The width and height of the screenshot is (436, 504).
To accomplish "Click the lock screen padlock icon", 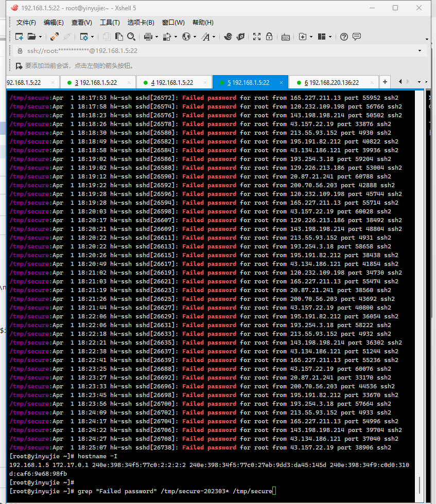I will pyautogui.click(x=269, y=37).
